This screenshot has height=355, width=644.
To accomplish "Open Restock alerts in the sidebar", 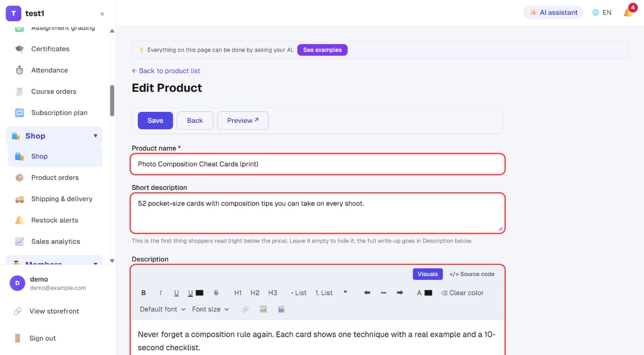I will tap(55, 220).
